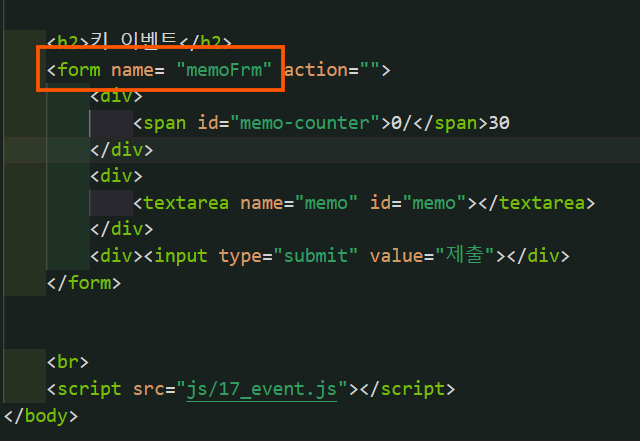The image size is (640, 441).
Task: Click the form tag name text
Action: coord(79,70)
